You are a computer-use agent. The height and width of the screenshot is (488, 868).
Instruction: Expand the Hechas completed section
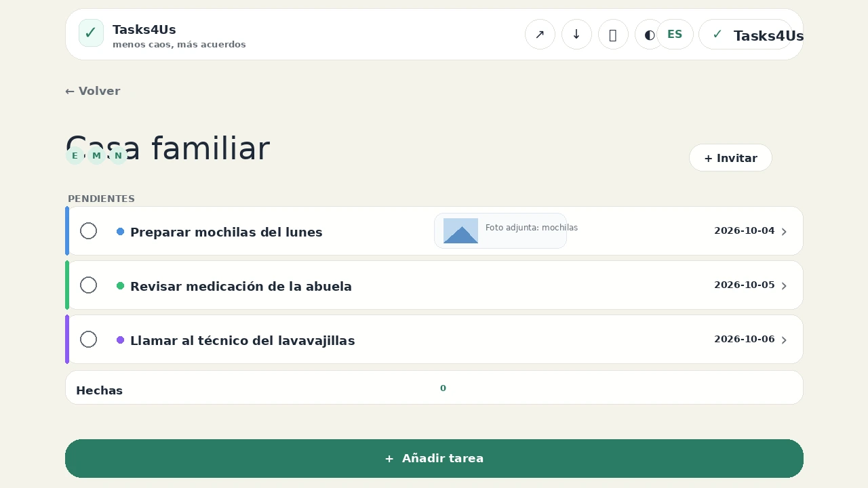click(434, 388)
